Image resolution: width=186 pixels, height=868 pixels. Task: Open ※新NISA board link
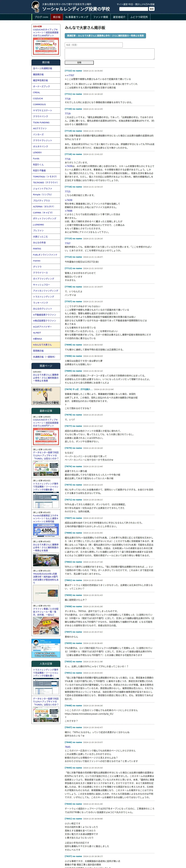[46, 339]
